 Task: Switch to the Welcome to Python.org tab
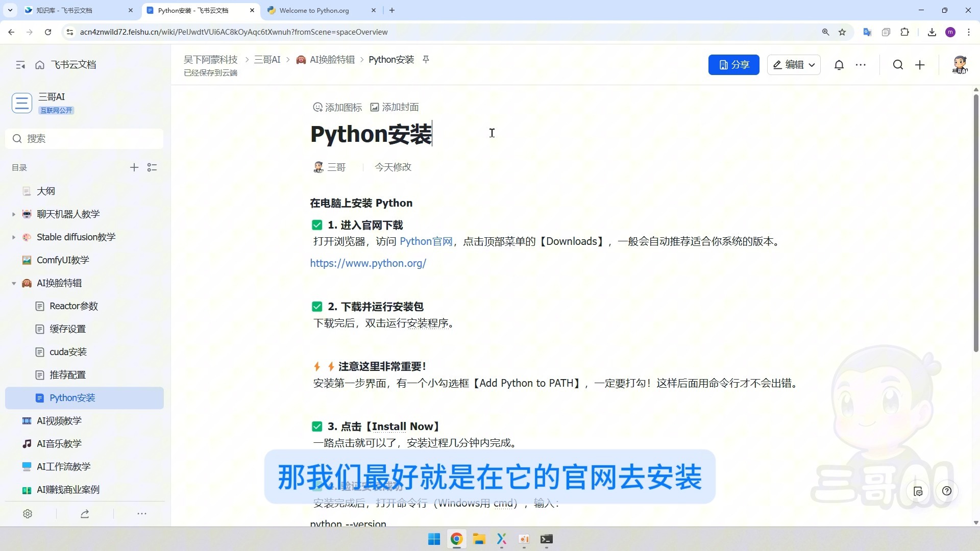tap(322, 10)
